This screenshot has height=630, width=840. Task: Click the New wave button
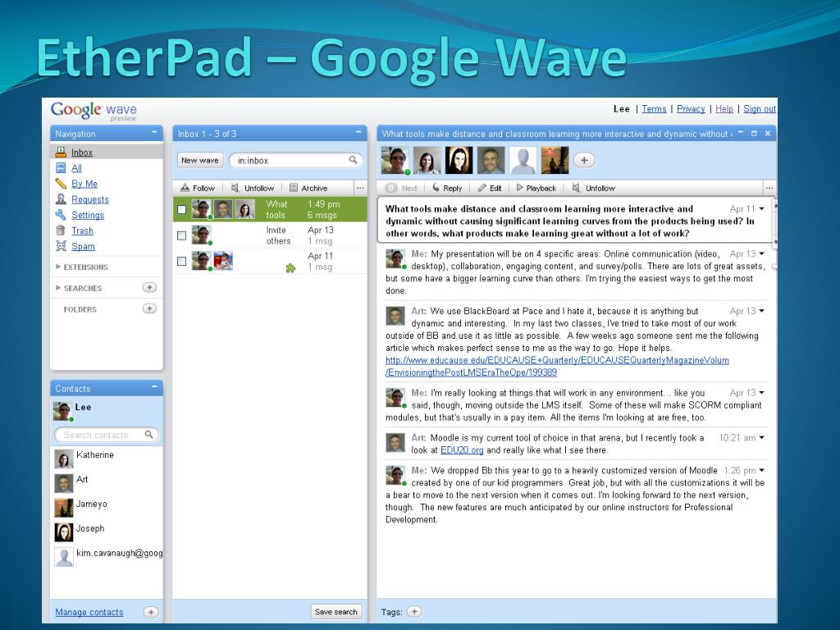[200, 160]
